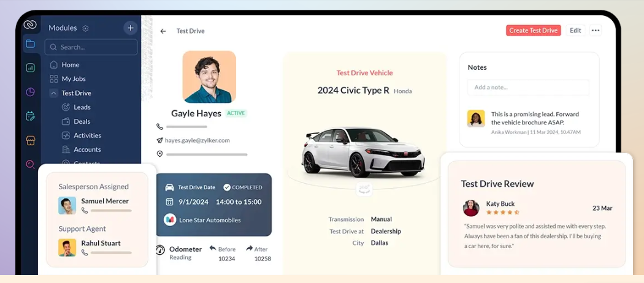Click Samuel Mercer avatar
644x283 pixels.
tap(67, 205)
